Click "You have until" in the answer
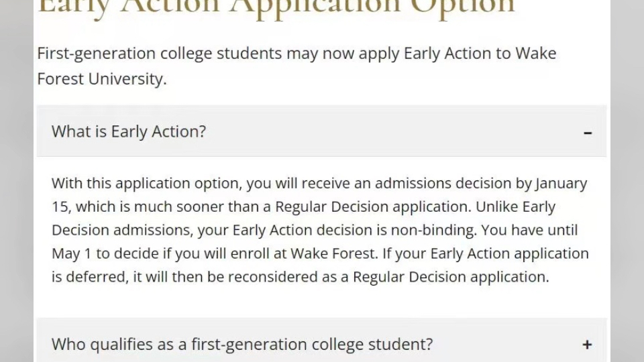Viewport: 644px width, 362px height. [529, 230]
